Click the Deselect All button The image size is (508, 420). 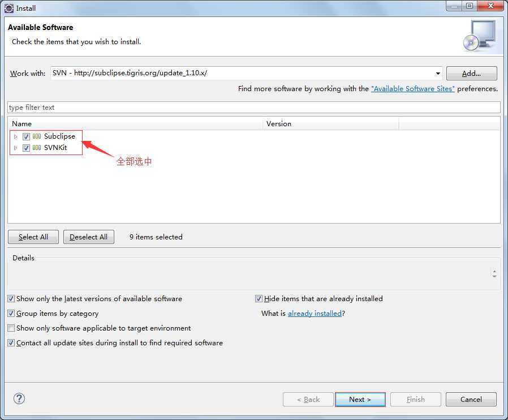click(x=89, y=237)
